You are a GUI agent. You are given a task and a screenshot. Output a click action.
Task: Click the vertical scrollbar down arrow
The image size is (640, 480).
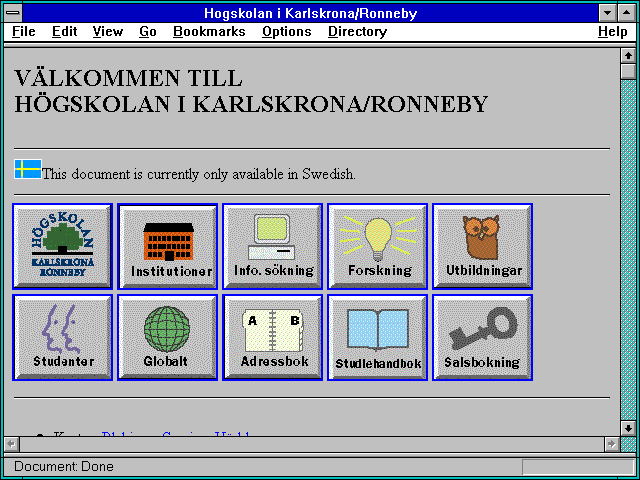pos(628,428)
